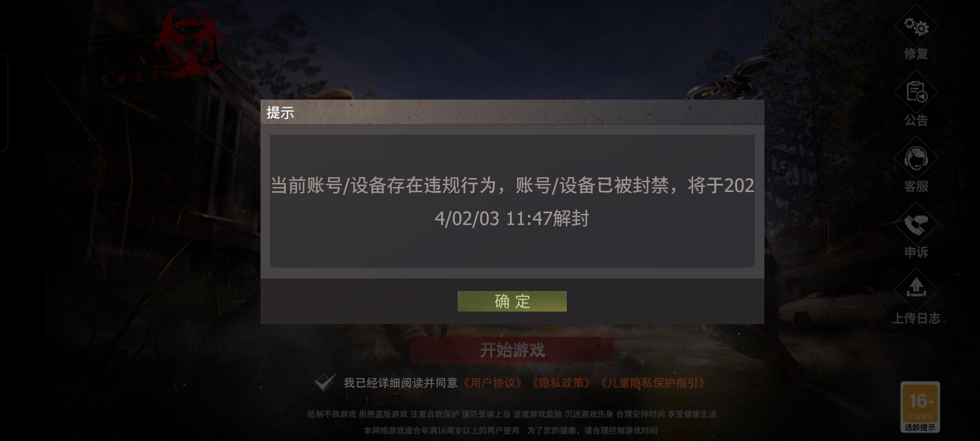
Task: Start the game with 开始游戏
Action: [x=512, y=350]
